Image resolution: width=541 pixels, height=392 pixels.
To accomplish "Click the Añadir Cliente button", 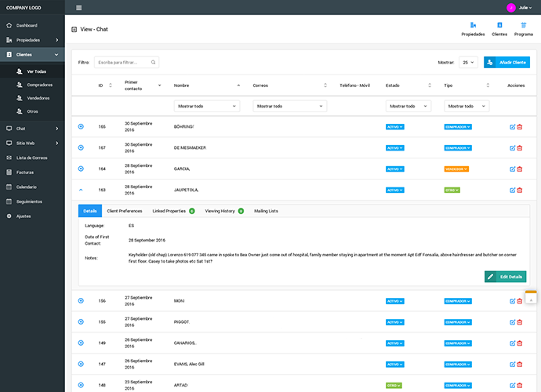I will [x=507, y=63].
